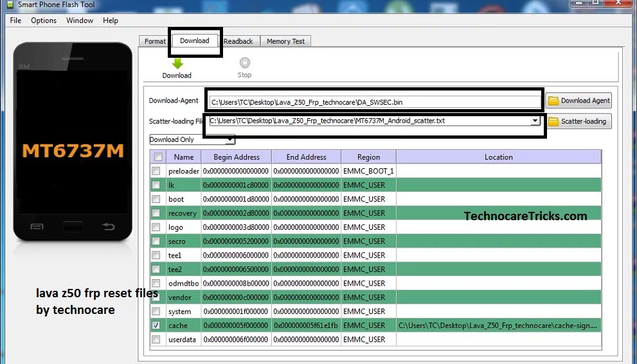This screenshot has height=364, width=637.
Task: Switch to the Memory Test tab
Action: [285, 41]
